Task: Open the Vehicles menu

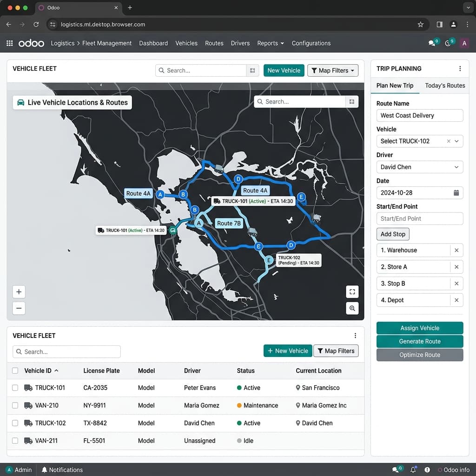Action: 186,43
